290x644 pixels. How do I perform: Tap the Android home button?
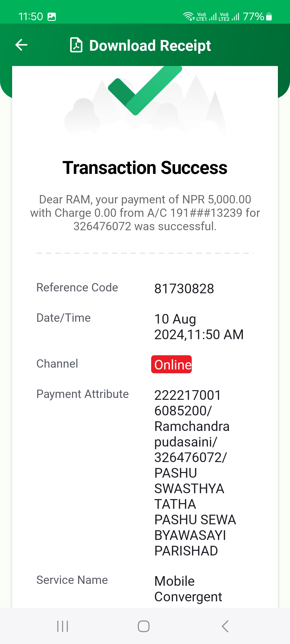[x=144, y=626]
